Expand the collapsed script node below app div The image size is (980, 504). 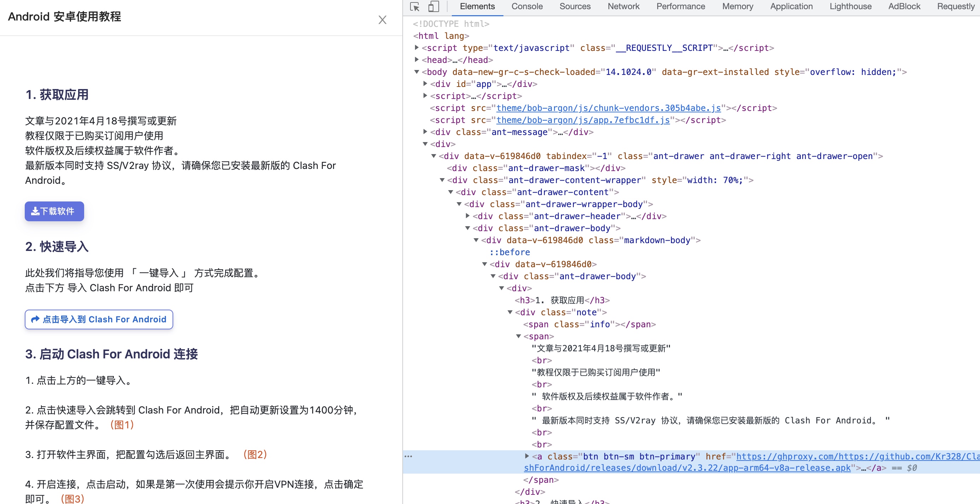[x=425, y=95]
